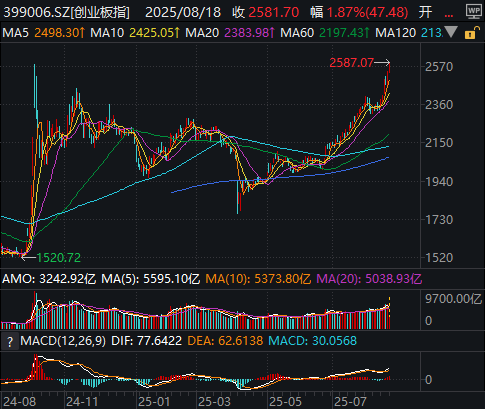Toggle the yellow unlock padlock icon

tap(471, 33)
